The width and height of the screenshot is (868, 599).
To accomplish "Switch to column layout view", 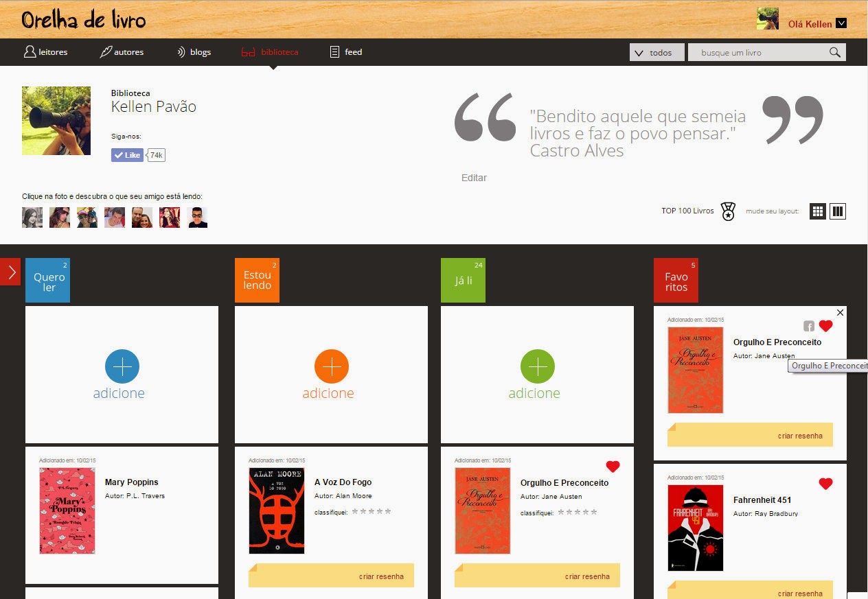I will [837, 211].
